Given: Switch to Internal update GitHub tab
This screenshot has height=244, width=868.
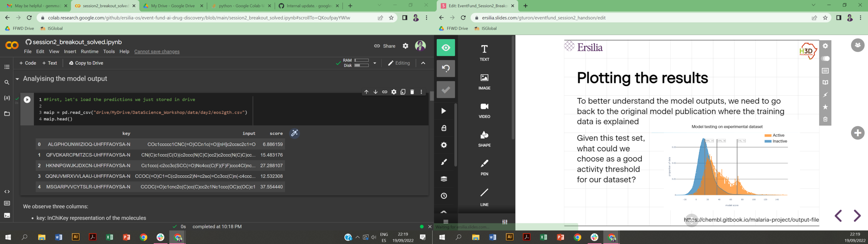Looking at the screenshot, I should click(x=309, y=6).
